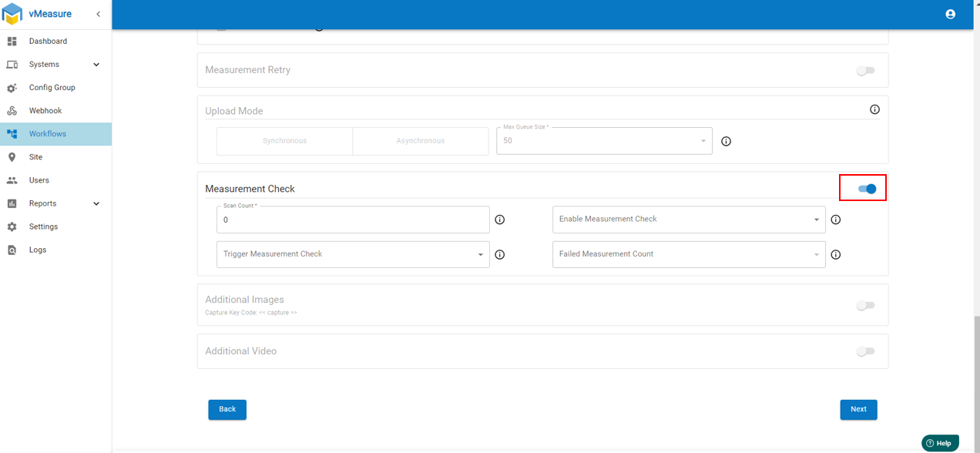Open the Trigger Measurement Check dropdown
The image size is (980, 453).
click(x=353, y=254)
